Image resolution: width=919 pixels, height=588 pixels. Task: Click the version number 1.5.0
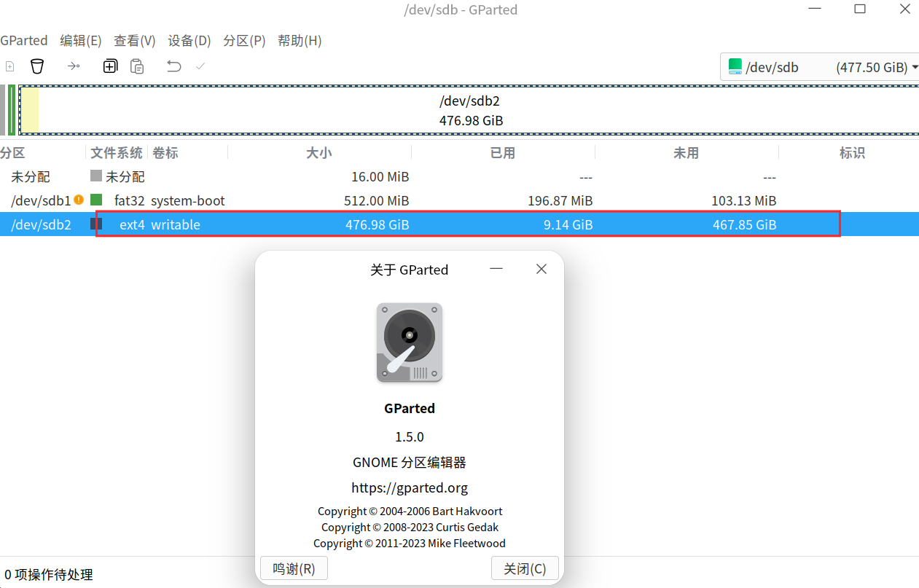pyautogui.click(x=410, y=436)
